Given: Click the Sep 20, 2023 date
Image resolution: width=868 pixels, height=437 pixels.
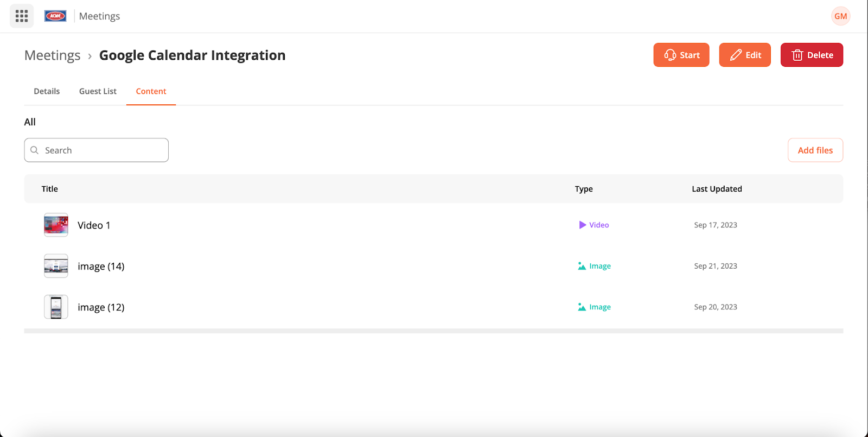Looking at the screenshot, I should [x=716, y=307].
